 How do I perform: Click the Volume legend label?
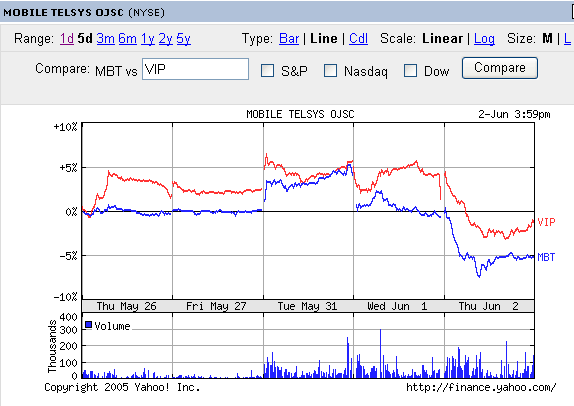coord(112,326)
